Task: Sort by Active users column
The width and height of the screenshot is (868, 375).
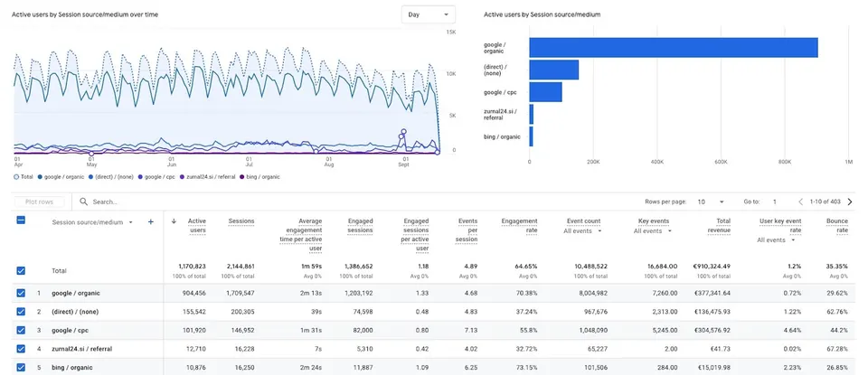Action: (x=197, y=225)
